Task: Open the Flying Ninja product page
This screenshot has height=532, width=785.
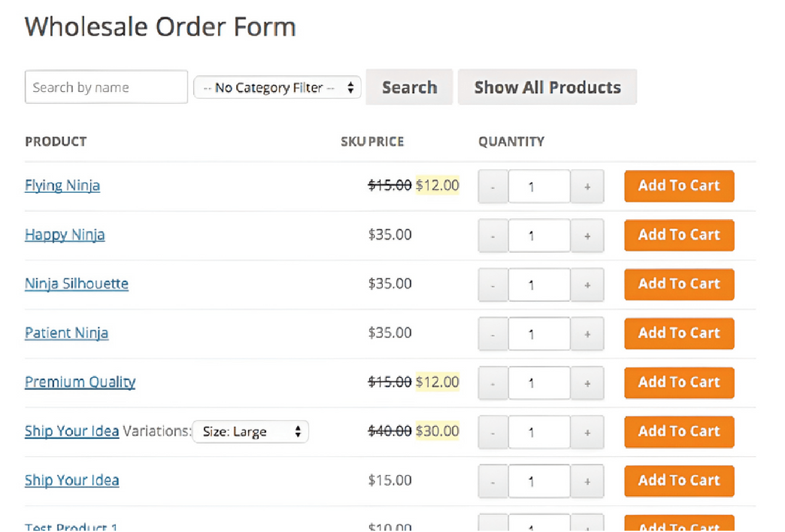Action: pyautogui.click(x=62, y=185)
